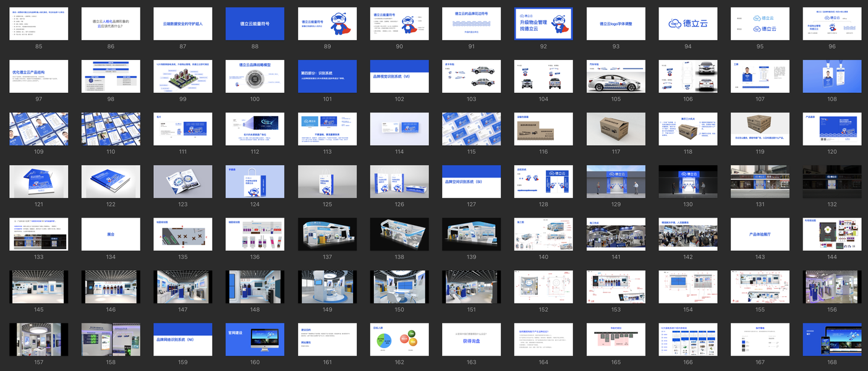Viewport: 868px width, 371px height.
Task: Select slide thumbnail 91
Action: [472, 24]
